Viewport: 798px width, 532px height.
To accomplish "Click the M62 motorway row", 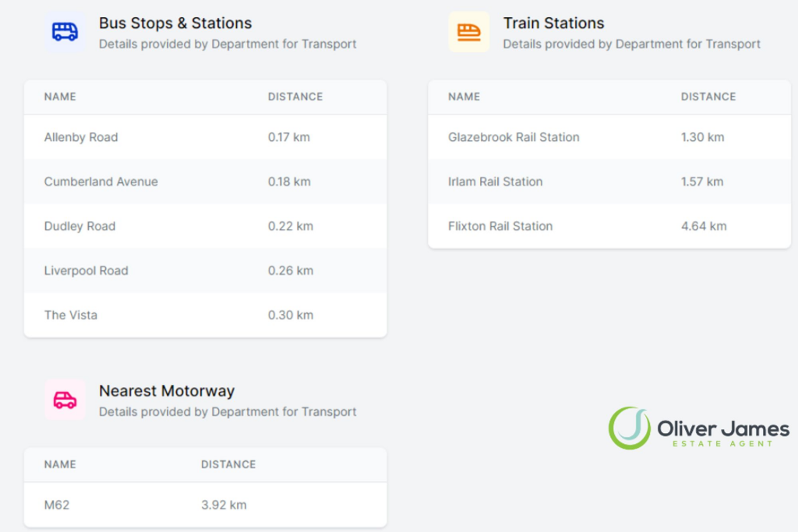I will (x=205, y=505).
